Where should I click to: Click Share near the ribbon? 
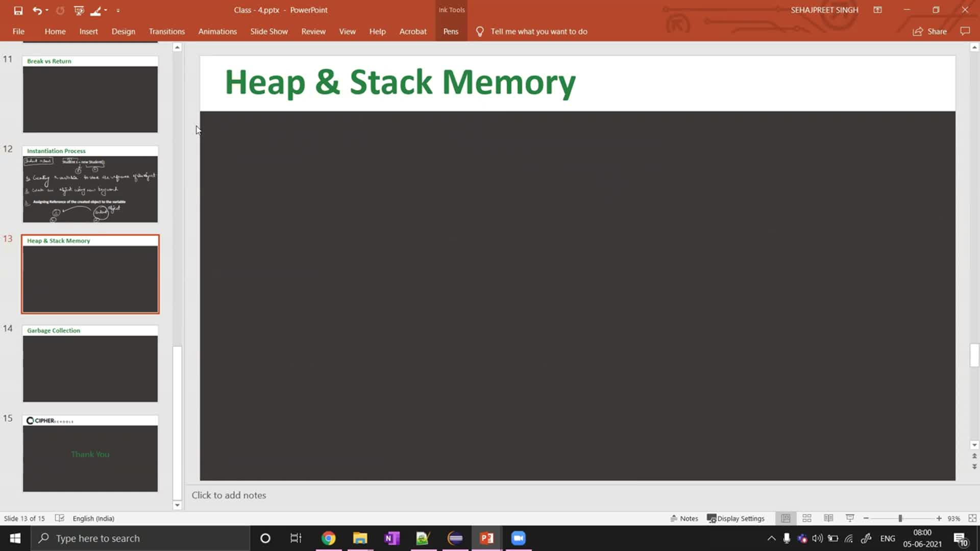[x=930, y=31]
